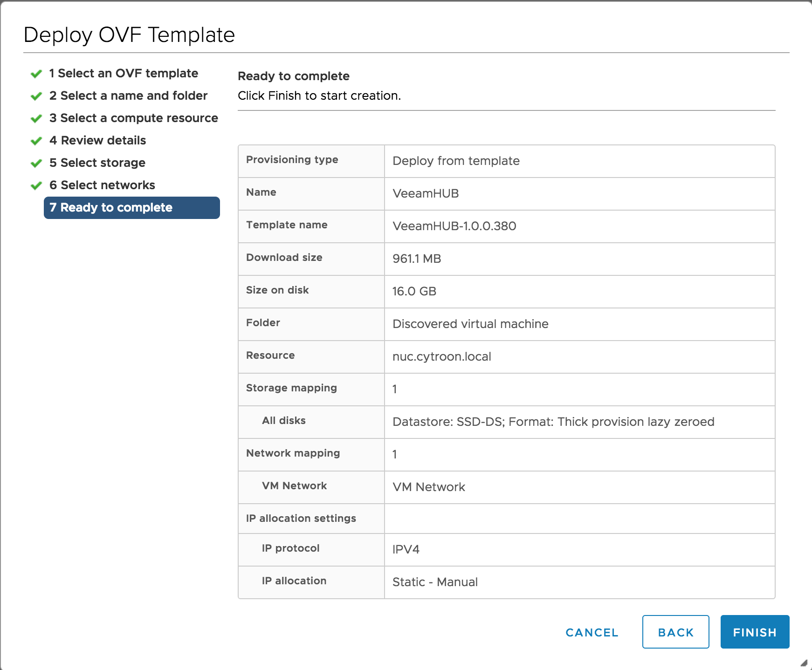Click the Back button

675,632
